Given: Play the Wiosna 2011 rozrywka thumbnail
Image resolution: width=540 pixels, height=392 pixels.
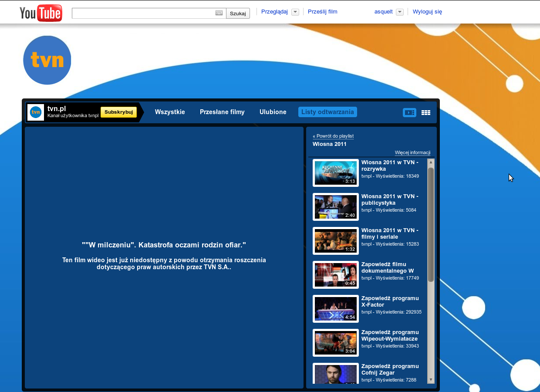Looking at the screenshot, I should (x=336, y=173).
